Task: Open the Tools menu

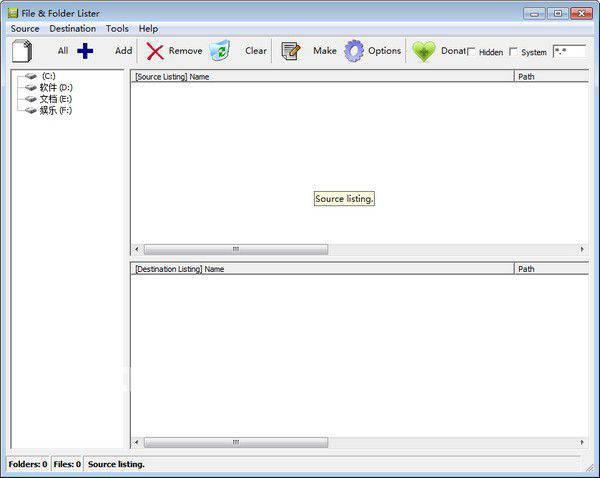Action: (x=117, y=29)
